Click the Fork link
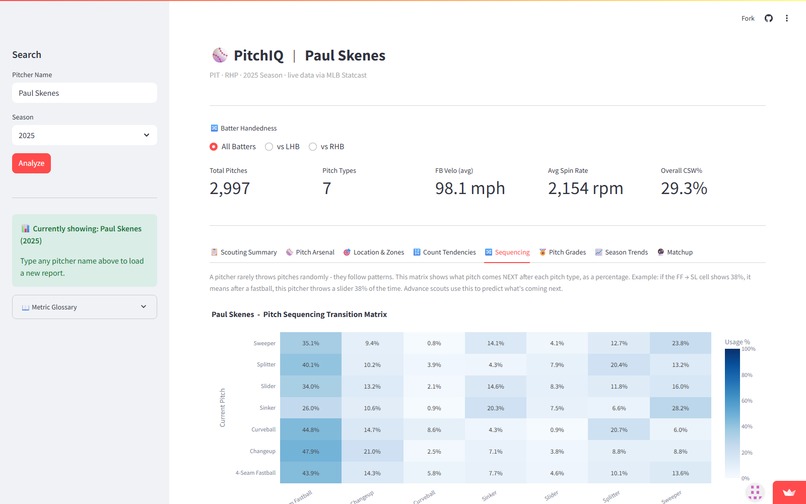 pyautogui.click(x=748, y=19)
